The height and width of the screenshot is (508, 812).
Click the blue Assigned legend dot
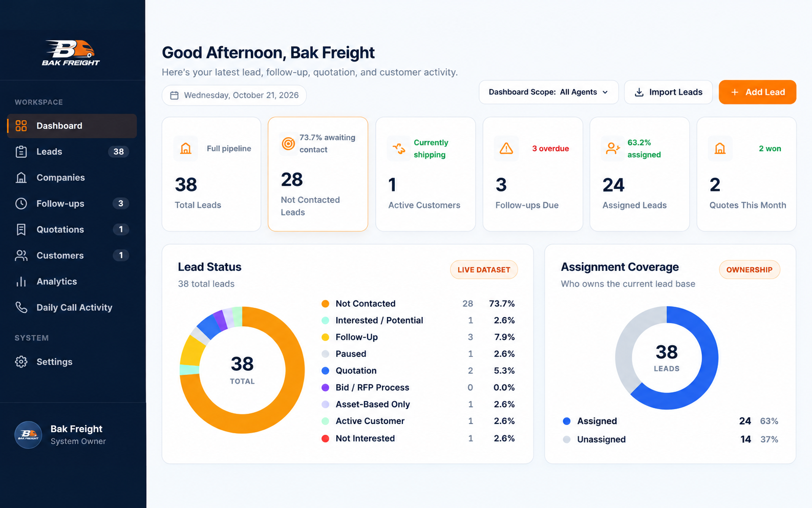coord(567,421)
